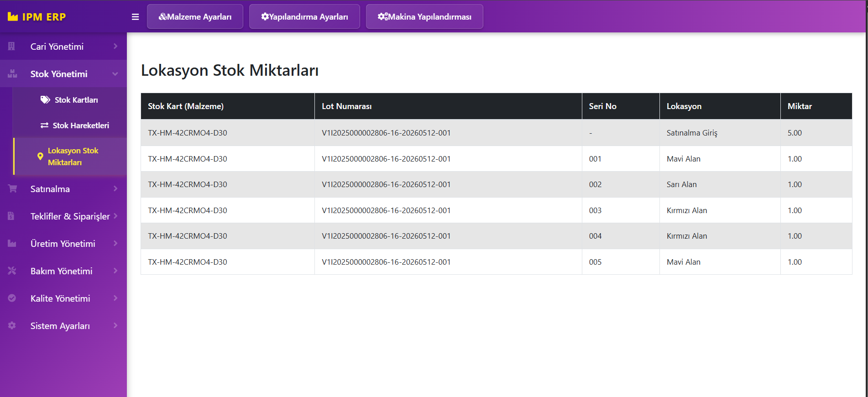Click serial number 001 cell

click(x=621, y=159)
